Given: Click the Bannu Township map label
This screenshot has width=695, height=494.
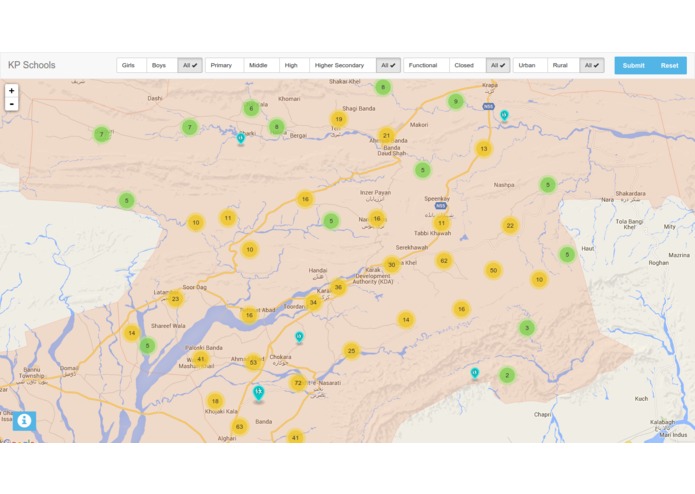Looking at the screenshot, I should click(31, 373).
